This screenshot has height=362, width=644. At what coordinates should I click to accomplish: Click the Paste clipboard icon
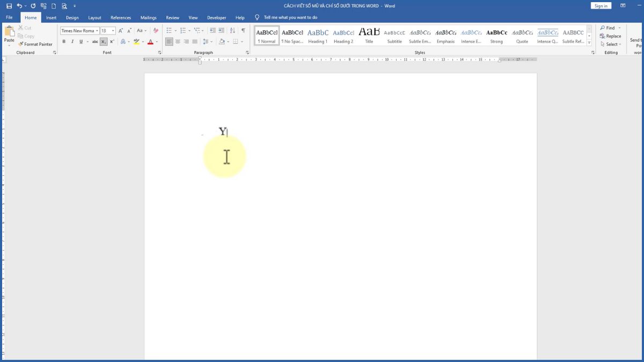10,31
